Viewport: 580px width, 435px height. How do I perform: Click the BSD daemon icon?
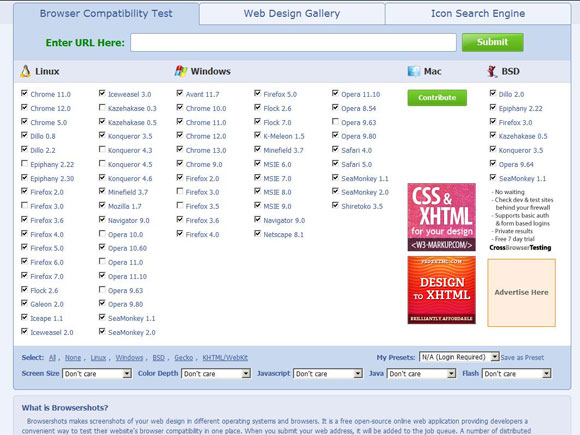pyautogui.click(x=492, y=71)
